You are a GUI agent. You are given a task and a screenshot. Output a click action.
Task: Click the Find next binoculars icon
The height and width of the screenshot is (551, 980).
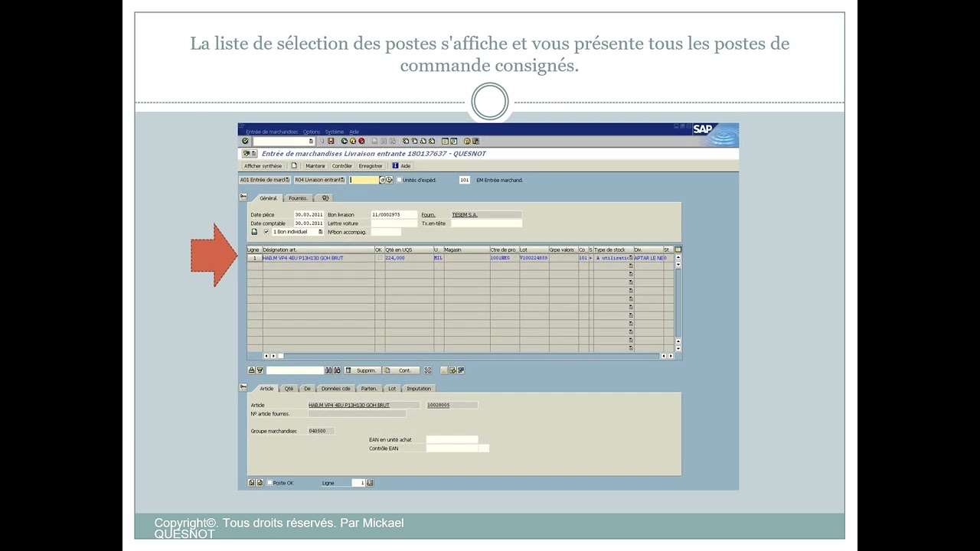[x=337, y=370]
